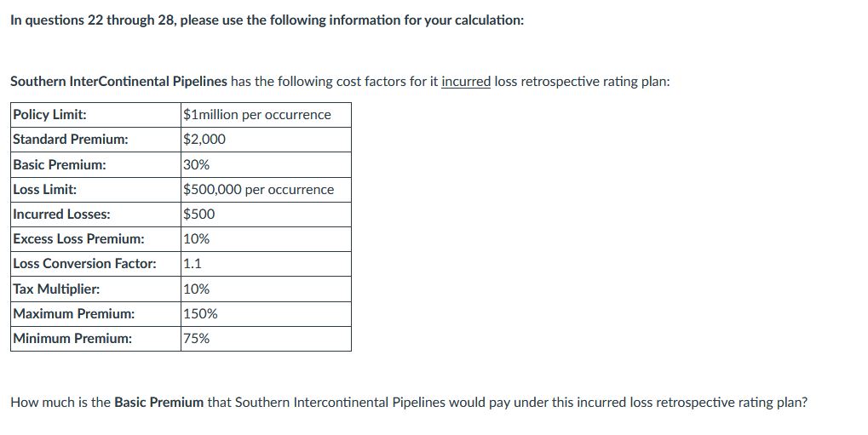Click the "Policy Limit:" label cell

pos(49,115)
